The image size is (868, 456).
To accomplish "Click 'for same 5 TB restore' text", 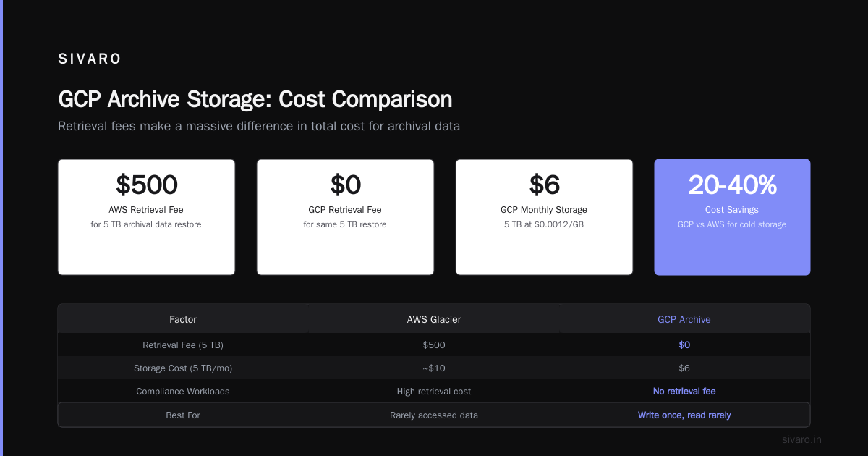I will tap(345, 224).
